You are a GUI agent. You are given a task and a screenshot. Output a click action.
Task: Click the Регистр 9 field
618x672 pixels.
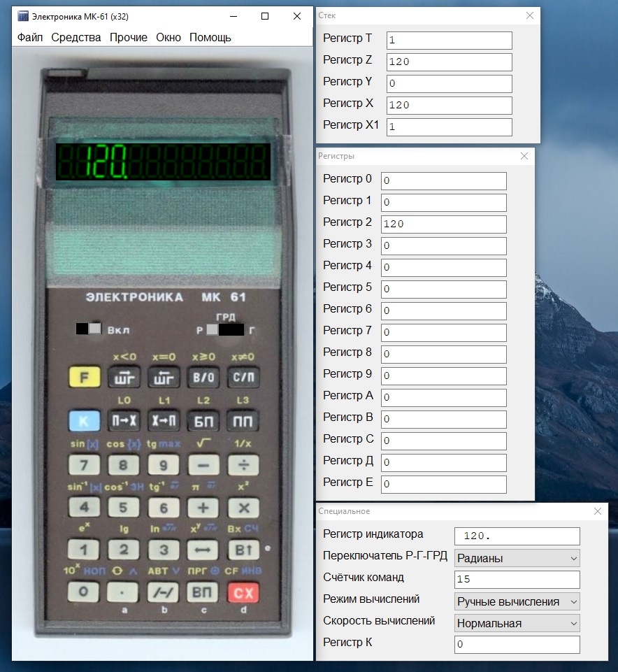443,376
